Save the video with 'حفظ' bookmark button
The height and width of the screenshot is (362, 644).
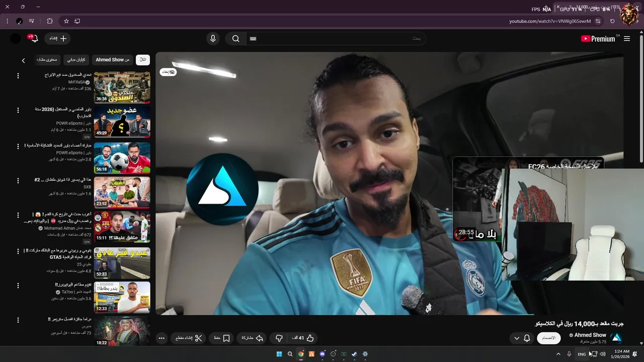(222, 338)
